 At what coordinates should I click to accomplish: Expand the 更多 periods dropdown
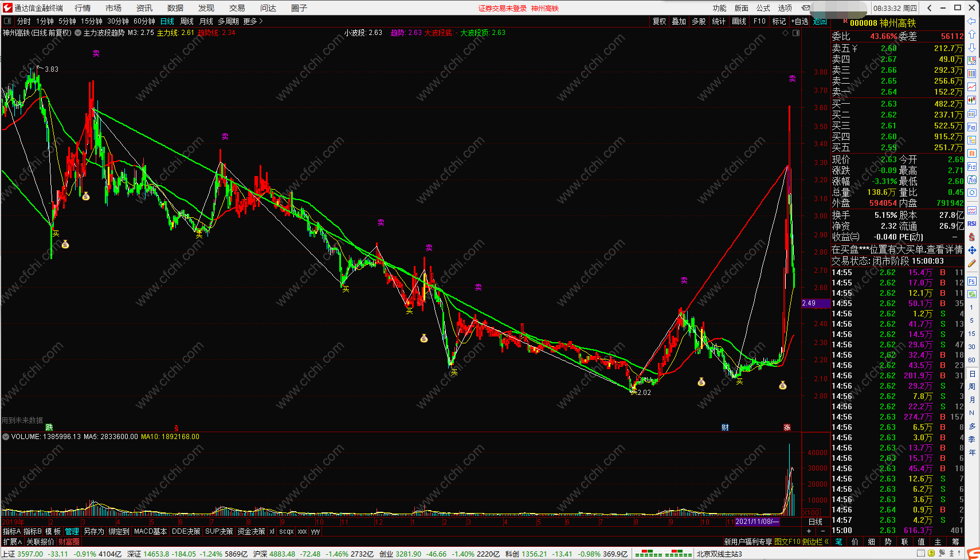(253, 21)
